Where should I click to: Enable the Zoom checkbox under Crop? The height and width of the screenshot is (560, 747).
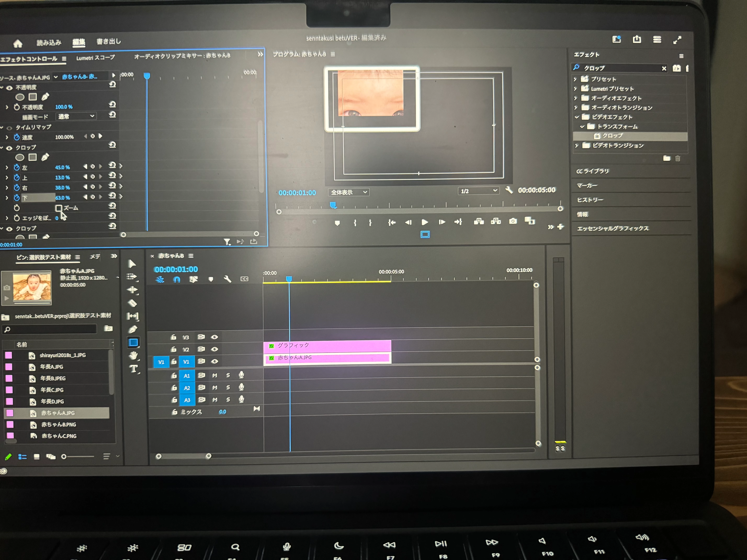click(x=58, y=208)
